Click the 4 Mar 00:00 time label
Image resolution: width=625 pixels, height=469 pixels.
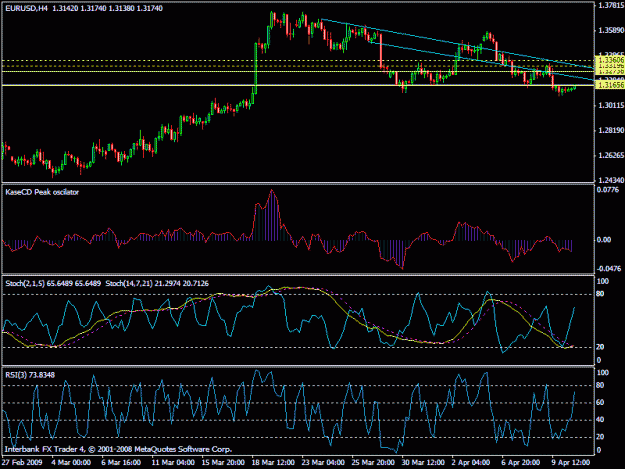[x=71, y=463]
